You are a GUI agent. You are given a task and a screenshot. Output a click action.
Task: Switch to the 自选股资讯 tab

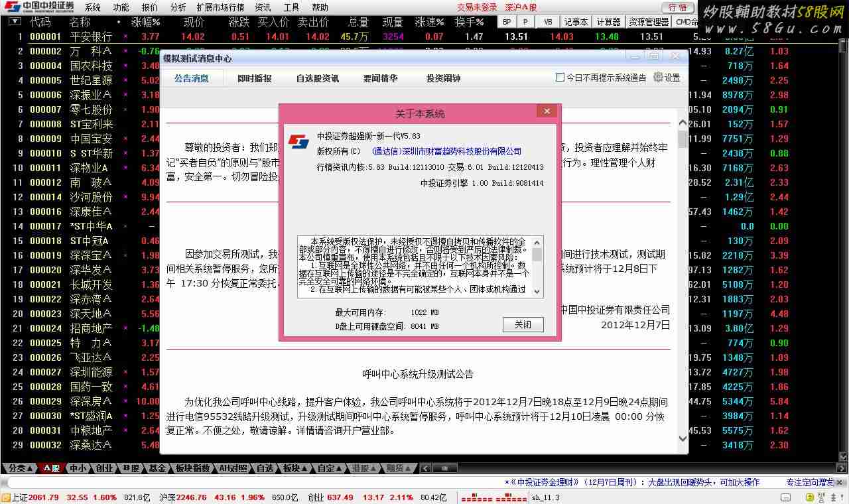[x=318, y=78]
